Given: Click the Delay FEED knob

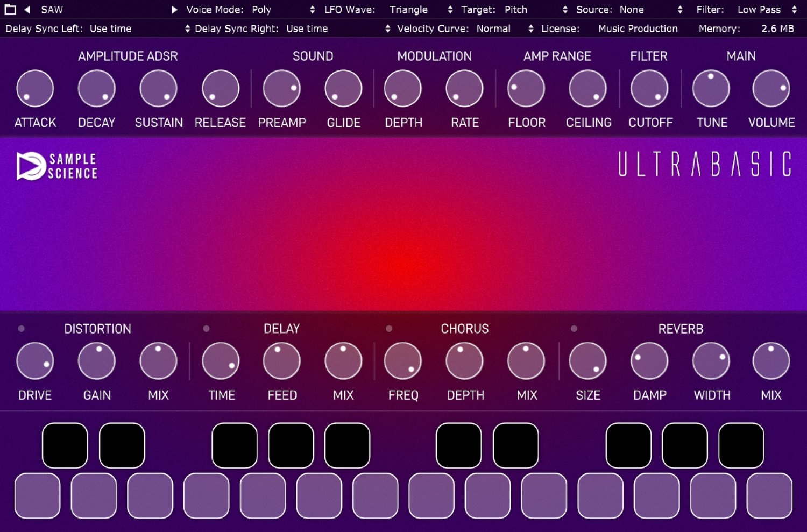Looking at the screenshot, I should (x=282, y=361).
